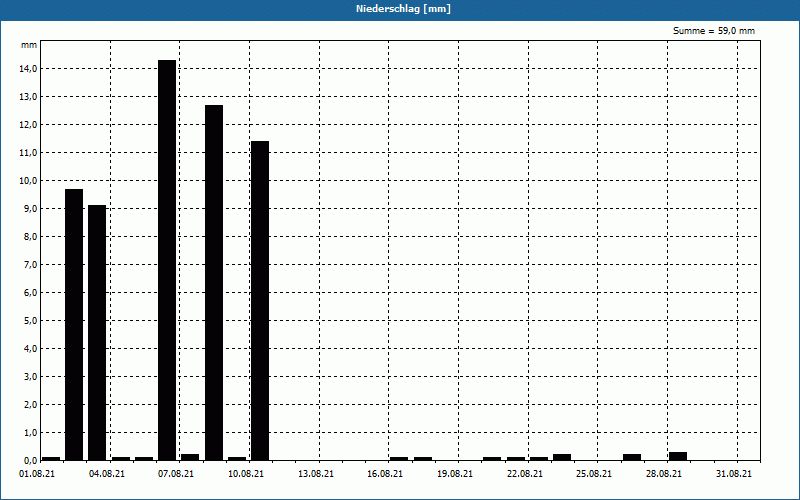The width and height of the screenshot is (800, 500).
Task: Click the small bar on 23.08.21
Action: point(562,457)
